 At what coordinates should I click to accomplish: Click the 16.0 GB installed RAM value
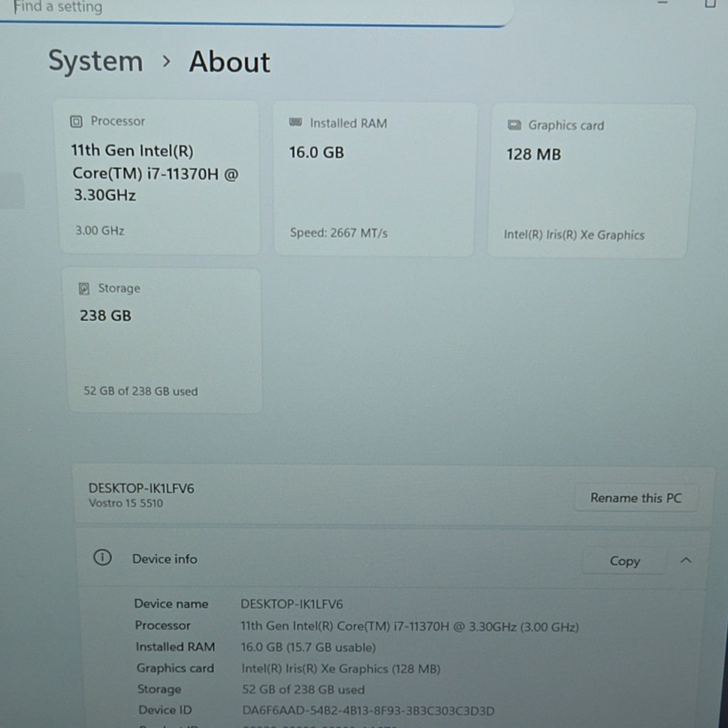point(316,152)
